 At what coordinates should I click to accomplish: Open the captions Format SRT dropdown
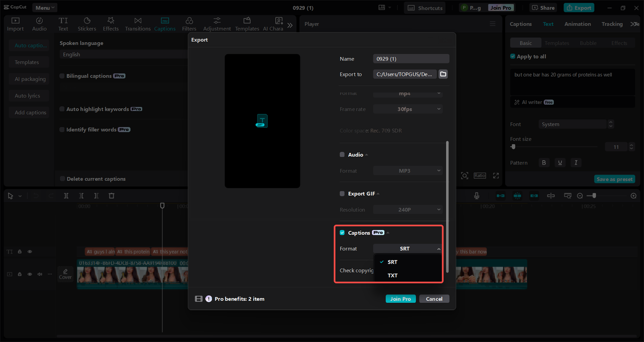(x=408, y=248)
